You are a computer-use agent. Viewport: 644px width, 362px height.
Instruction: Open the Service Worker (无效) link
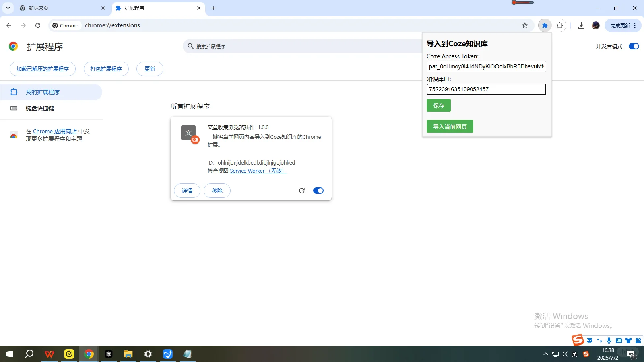point(258,171)
